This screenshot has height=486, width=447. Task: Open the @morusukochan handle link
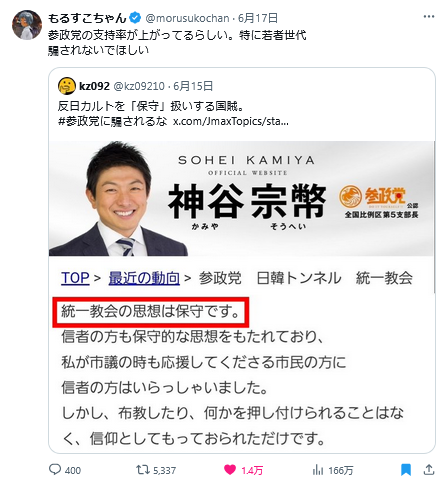click(x=187, y=18)
